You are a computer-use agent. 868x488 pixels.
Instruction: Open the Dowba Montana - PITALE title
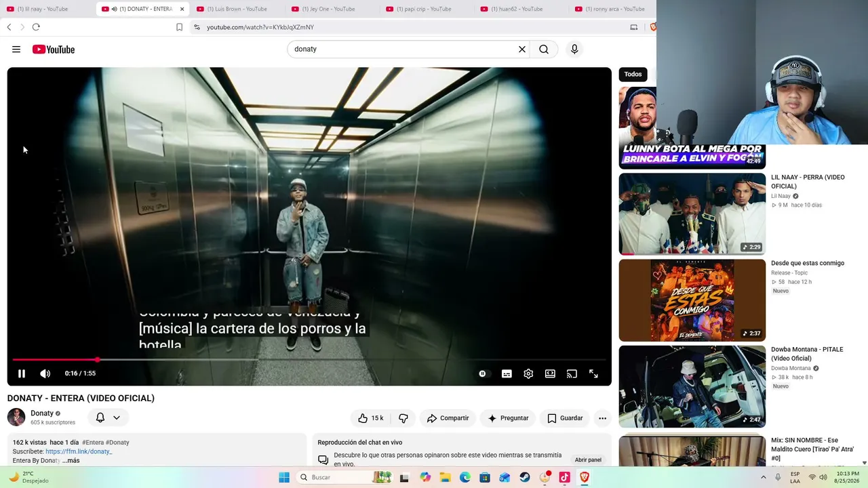click(x=807, y=354)
